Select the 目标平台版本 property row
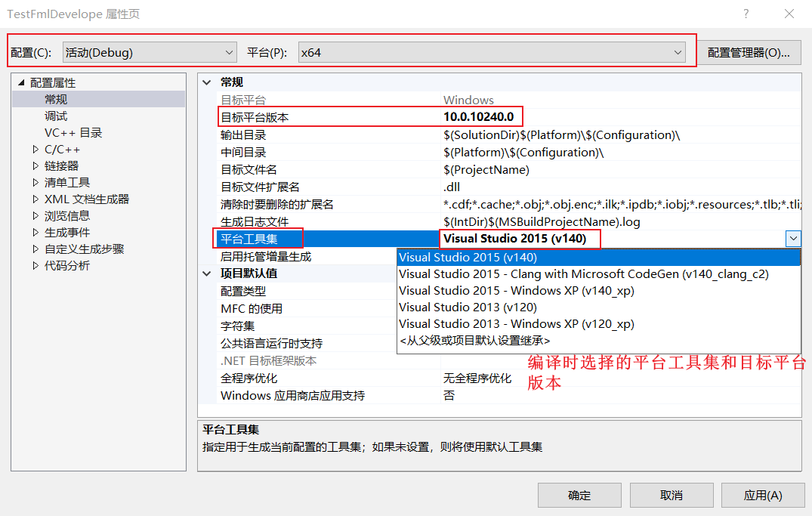Viewport: 812px width, 516px height. (509, 117)
